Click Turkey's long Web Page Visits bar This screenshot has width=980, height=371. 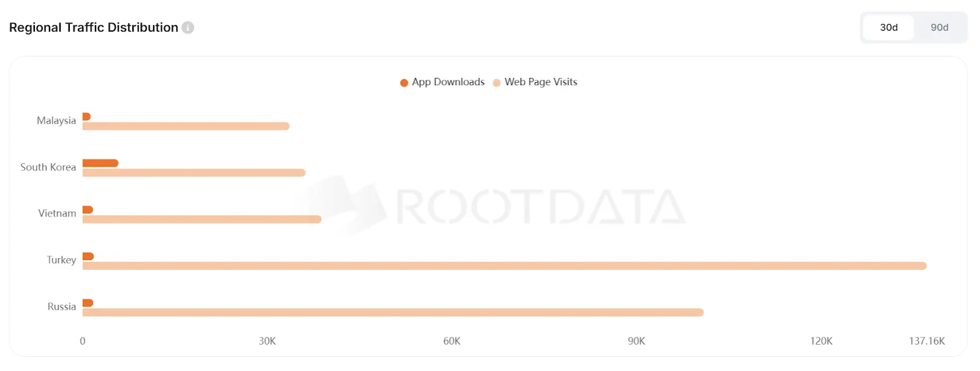click(x=490, y=265)
